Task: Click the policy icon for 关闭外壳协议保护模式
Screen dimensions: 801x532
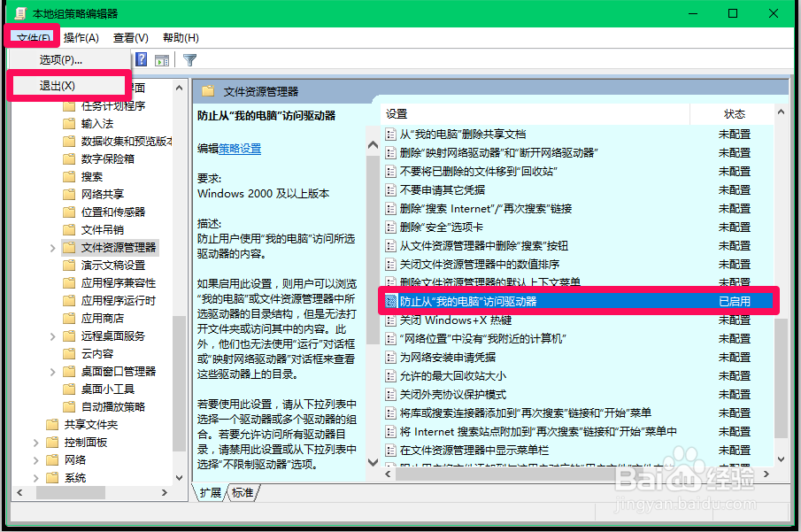Action: [x=391, y=395]
